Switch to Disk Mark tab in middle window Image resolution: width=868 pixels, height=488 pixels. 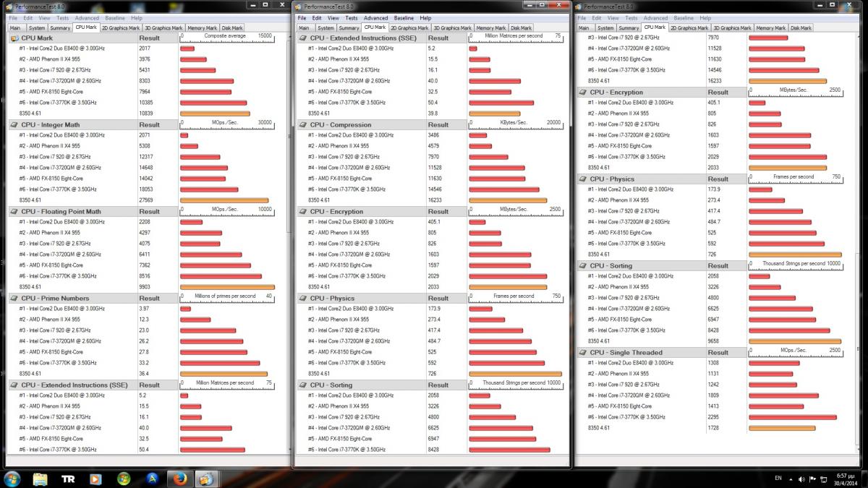click(521, 28)
